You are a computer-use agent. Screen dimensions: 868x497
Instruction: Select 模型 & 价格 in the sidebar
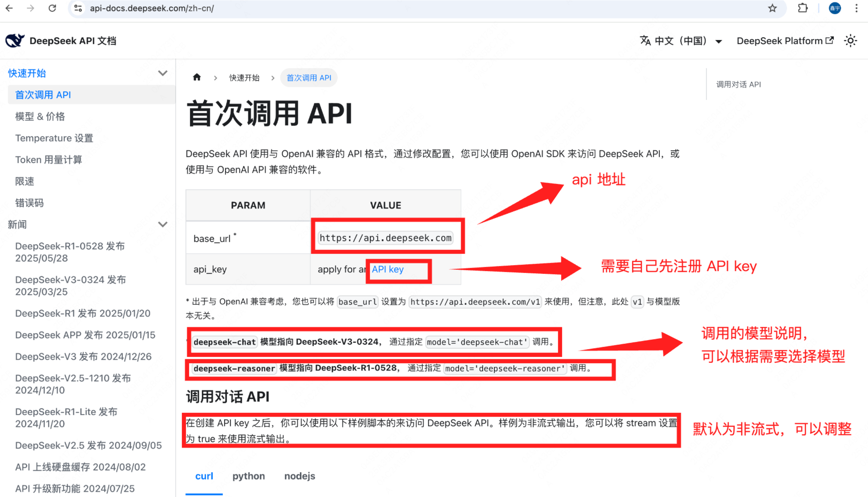[40, 116]
